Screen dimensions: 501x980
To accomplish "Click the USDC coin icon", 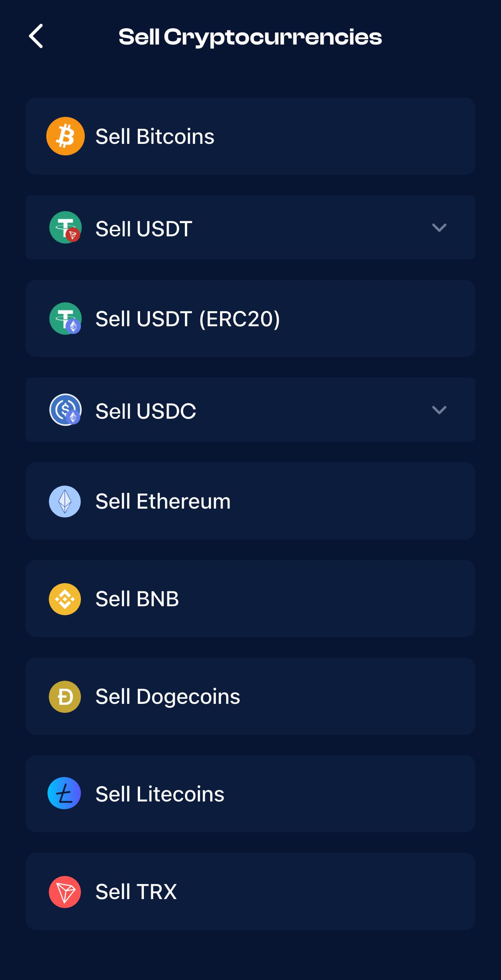I will (x=66, y=410).
